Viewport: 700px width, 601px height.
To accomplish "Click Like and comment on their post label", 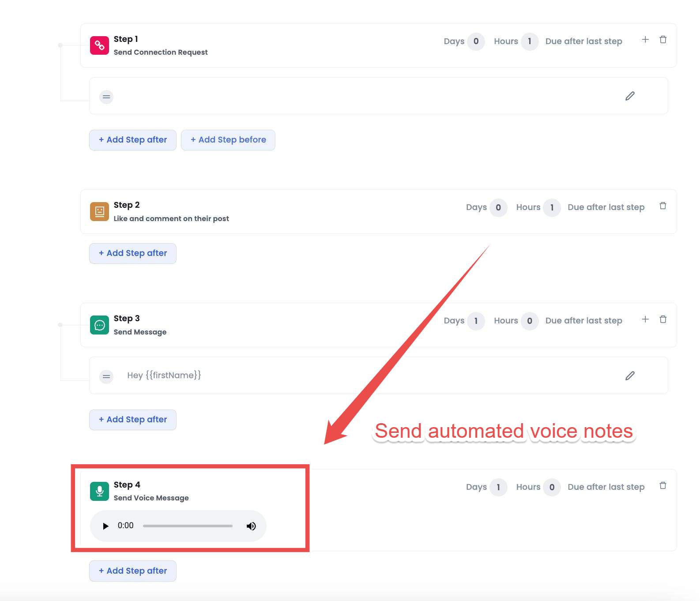I will click(x=171, y=218).
